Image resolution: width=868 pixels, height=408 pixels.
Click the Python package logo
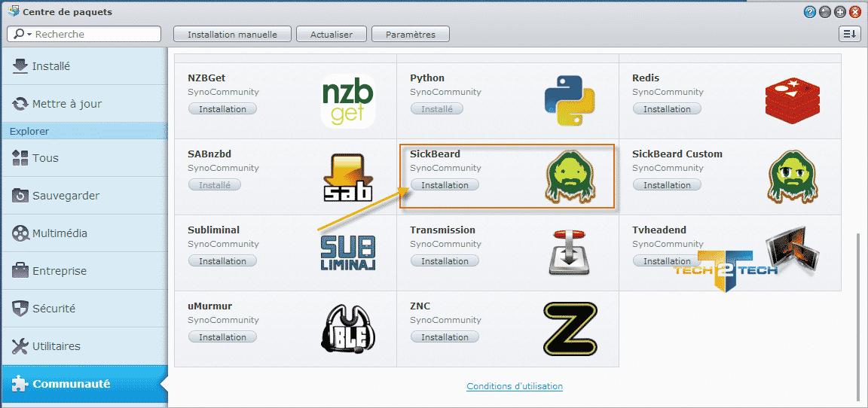click(x=570, y=101)
